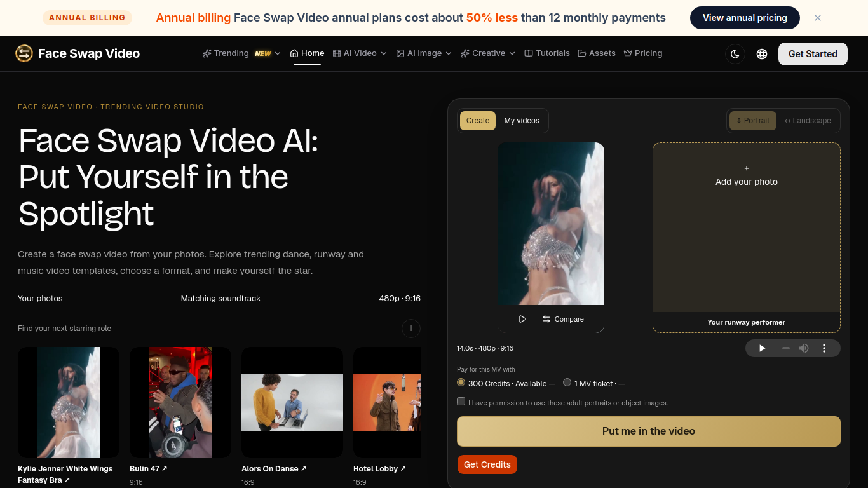Switch orientation to Landscape
Viewport: 868px width, 488px height.
pyautogui.click(x=808, y=121)
